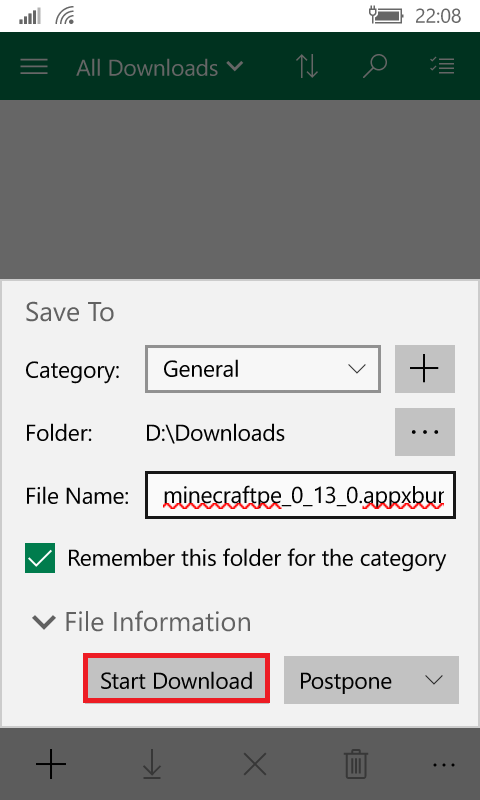
Task: Open search with magnifier icon
Action: [x=375, y=67]
